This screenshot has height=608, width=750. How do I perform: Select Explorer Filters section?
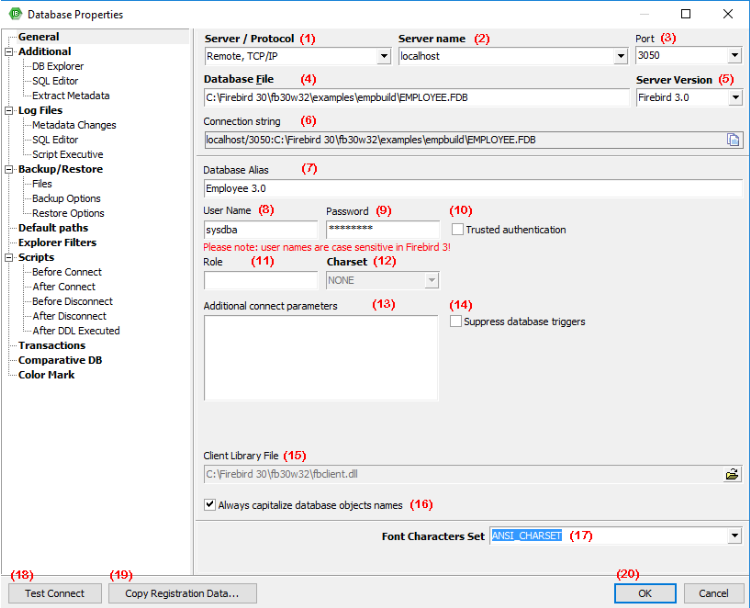(57, 243)
